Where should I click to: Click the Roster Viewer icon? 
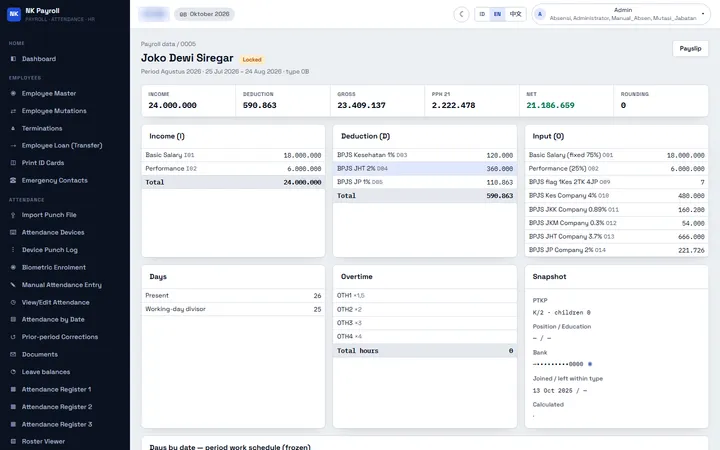pyautogui.click(x=13, y=441)
